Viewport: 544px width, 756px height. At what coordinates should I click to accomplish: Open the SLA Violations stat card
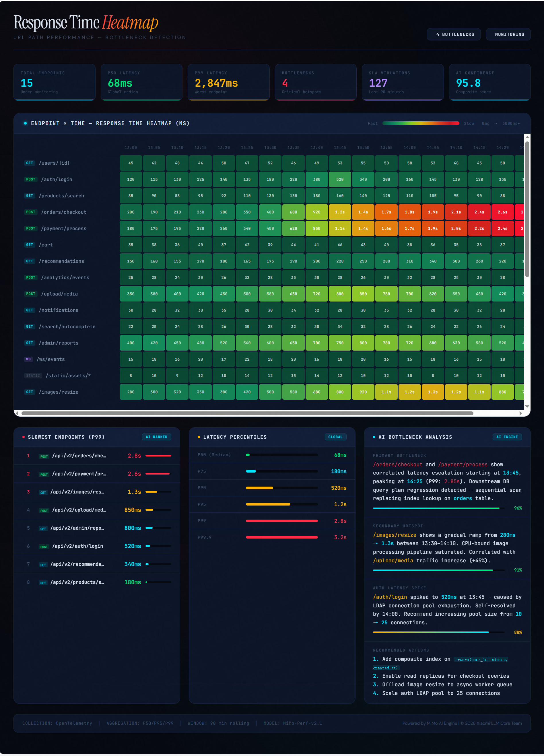coord(403,82)
